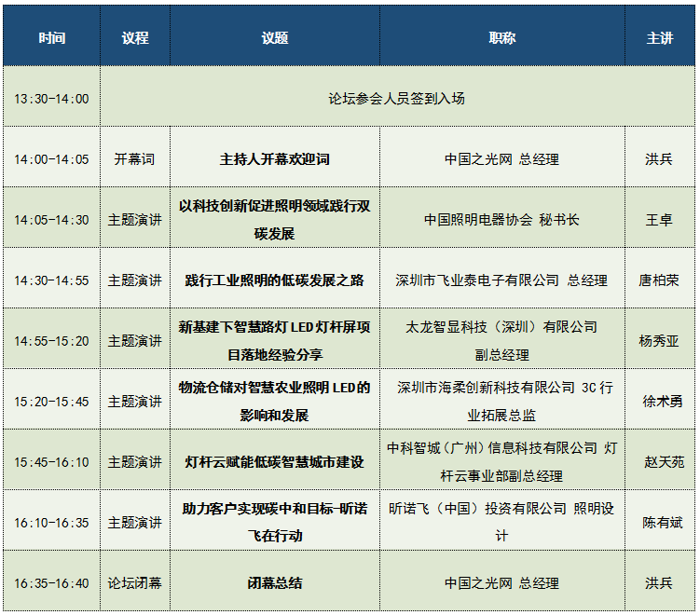Select 中国之光网 总经理 in the 14:00 row

[x=502, y=159]
